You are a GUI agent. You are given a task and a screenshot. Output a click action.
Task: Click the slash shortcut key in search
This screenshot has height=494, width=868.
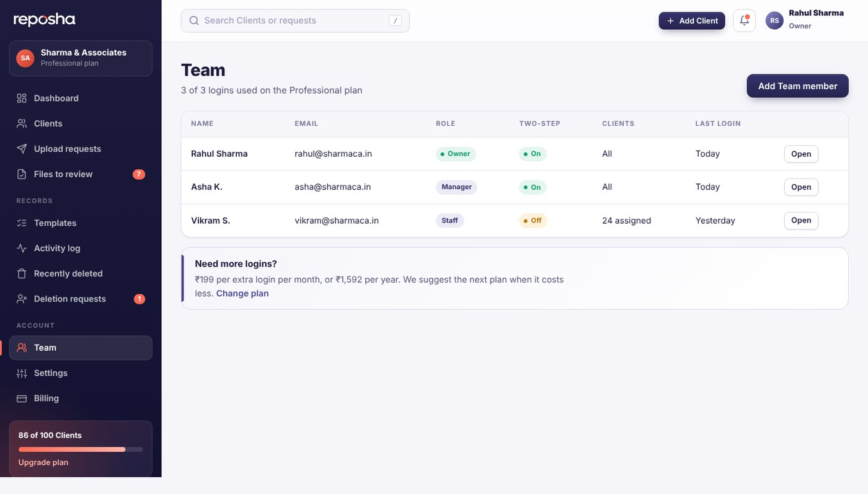point(396,20)
